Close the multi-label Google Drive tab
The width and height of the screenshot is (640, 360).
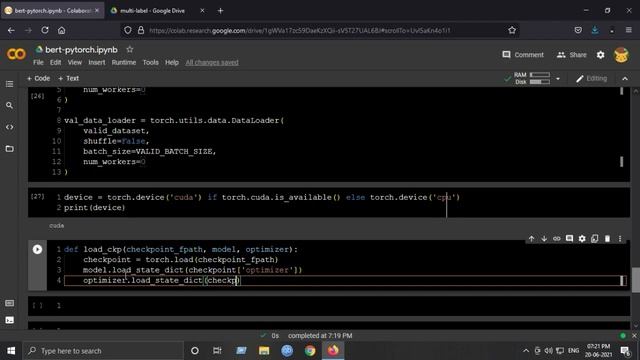tap(202, 11)
